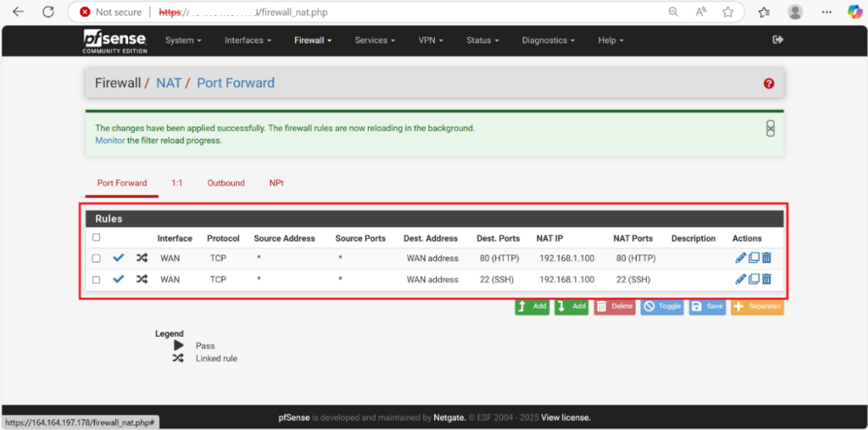Expand the Interfaces menu
Image resolution: width=868 pixels, height=430 pixels.
[x=248, y=41]
